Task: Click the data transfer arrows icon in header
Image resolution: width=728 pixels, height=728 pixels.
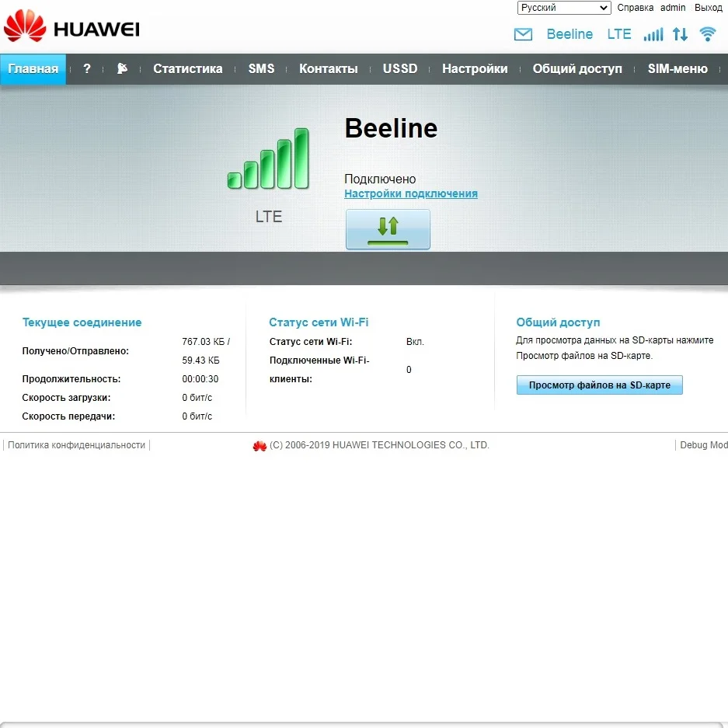Action: [680, 34]
